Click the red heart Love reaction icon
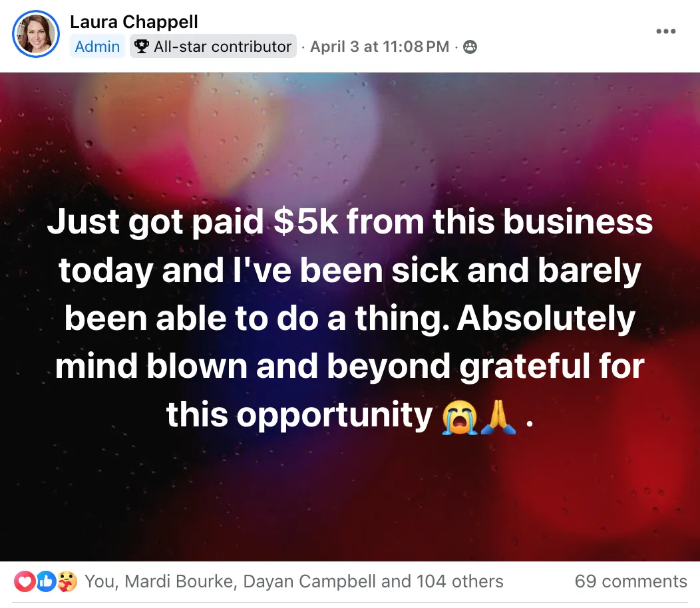Viewport: 700px width, 608px height. [25, 581]
